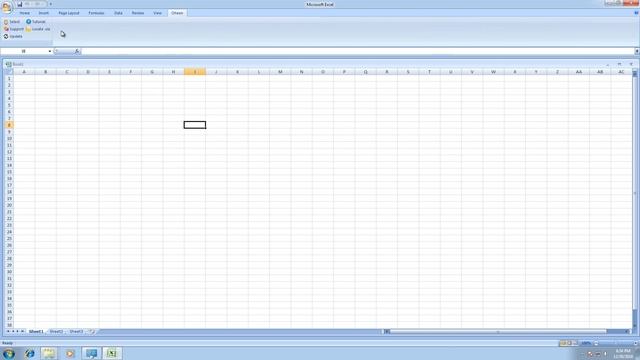
Task: Click the system clock in the taskbar
Action: coord(623,353)
